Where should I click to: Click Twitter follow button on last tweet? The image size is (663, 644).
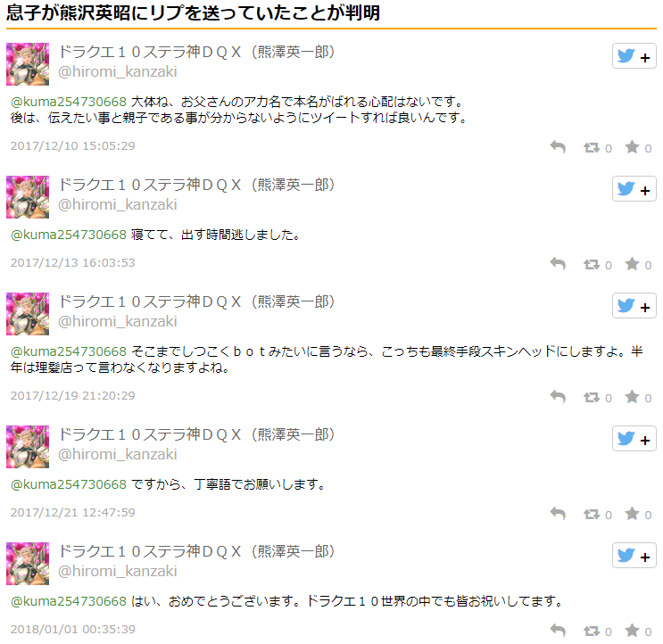coord(634,556)
